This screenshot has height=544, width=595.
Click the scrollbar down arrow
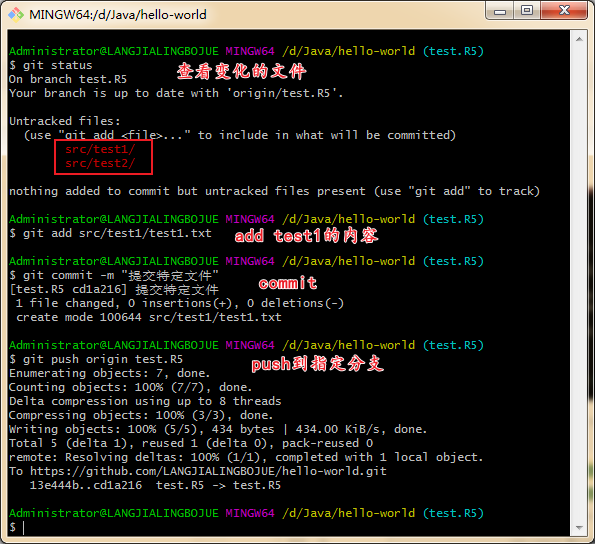(579, 527)
